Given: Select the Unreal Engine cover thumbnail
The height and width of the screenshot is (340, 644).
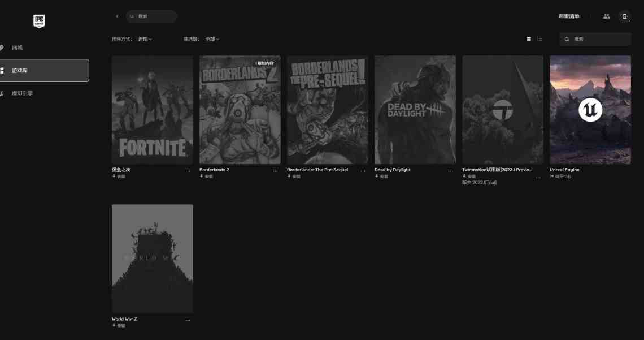Looking at the screenshot, I should (x=590, y=110).
